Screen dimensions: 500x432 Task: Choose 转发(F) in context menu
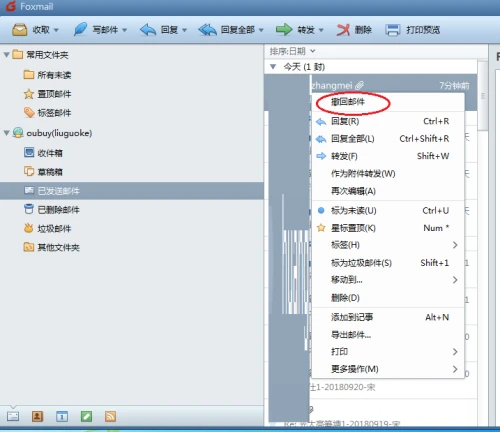coord(388,156)
